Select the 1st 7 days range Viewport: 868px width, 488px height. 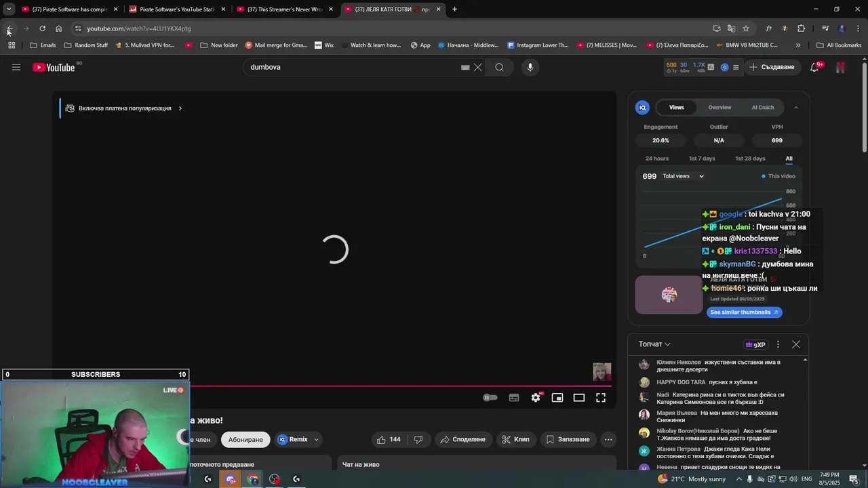point(702,159)
